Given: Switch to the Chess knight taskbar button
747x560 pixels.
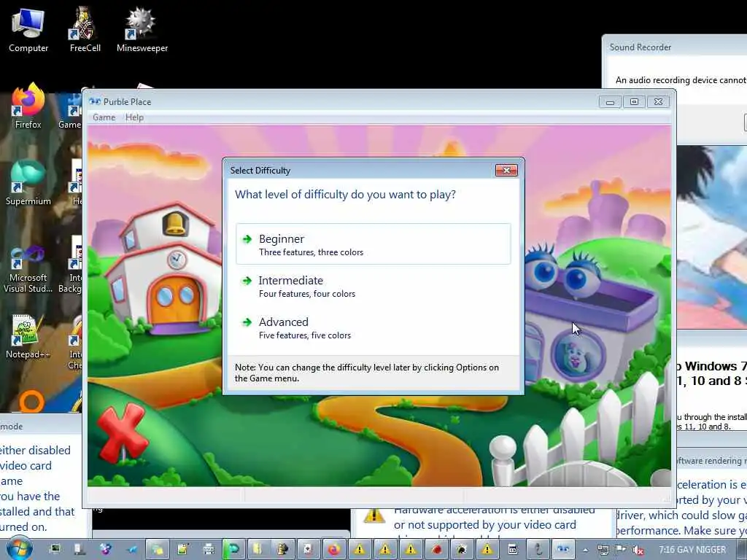Looking at the screenshot, I should (282, 550).
